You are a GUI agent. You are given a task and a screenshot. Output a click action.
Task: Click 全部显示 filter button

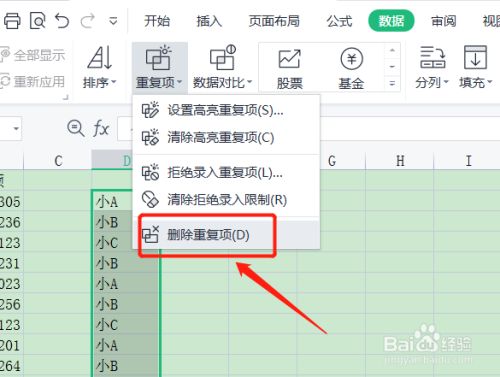[33, 55]
